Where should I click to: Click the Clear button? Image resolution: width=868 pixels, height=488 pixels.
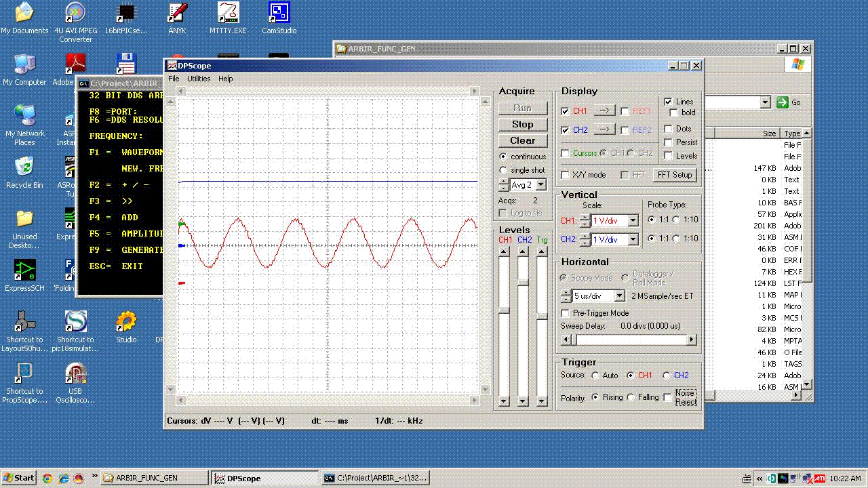(x=522, y=140)
